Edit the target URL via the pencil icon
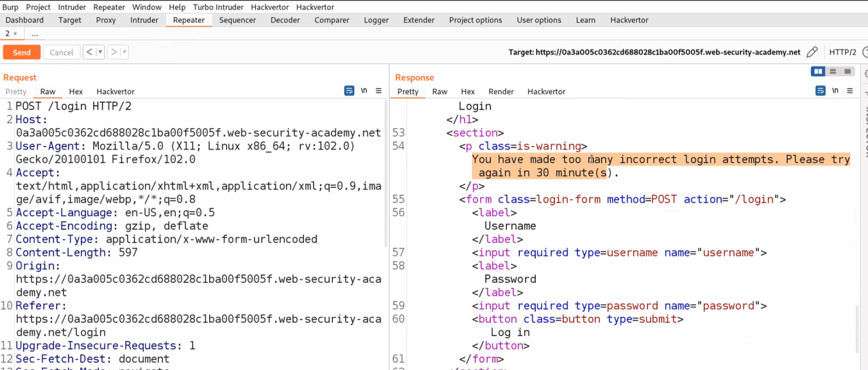Viewport: 868px width, 370px height. tap(812, 51)
